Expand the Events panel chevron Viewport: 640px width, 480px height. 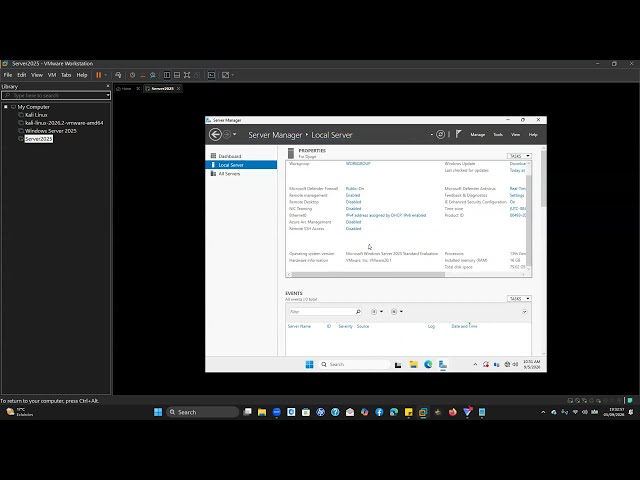click(x=524, y=312)
